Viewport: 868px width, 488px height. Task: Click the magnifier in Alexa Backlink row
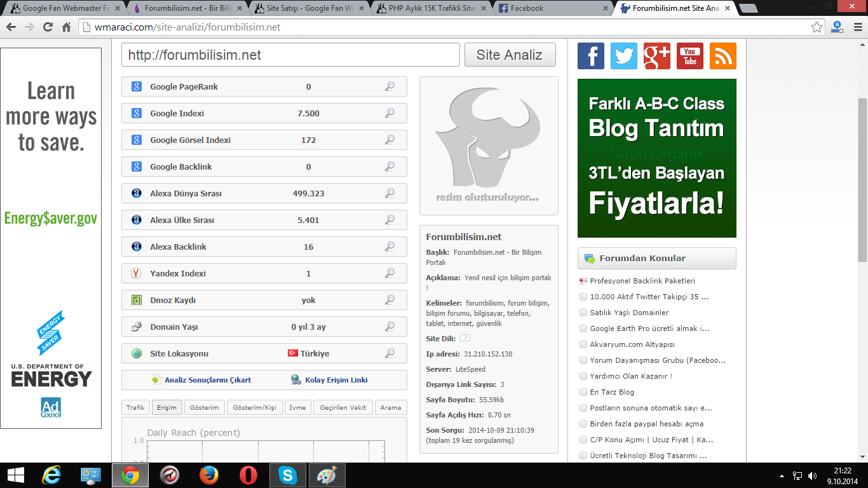(x=390, y=247)
